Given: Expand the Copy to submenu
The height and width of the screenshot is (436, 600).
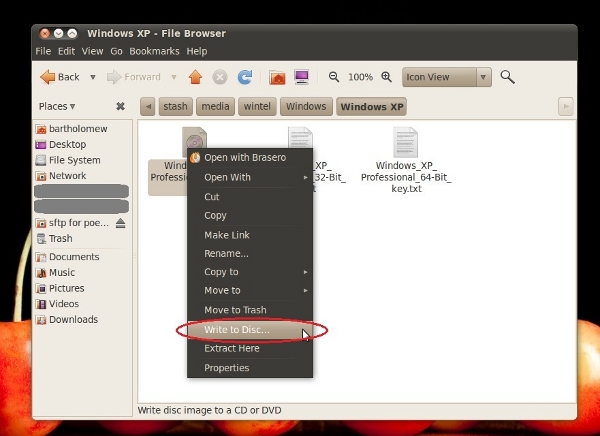Looking at the screenshot, I should click(250, 272).
